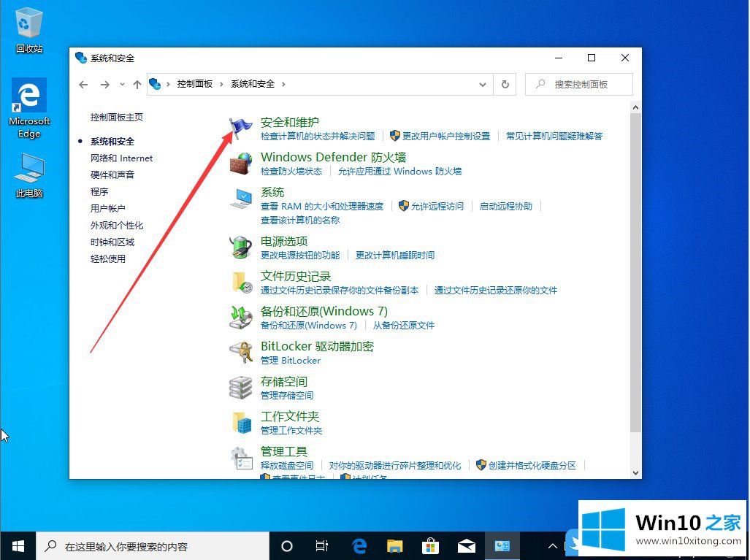Click the Windows Defender 防火墙 brick wall icon
The height and width of the screenshot is (560, 750).
pyautogui.click(x=240, y=164)
